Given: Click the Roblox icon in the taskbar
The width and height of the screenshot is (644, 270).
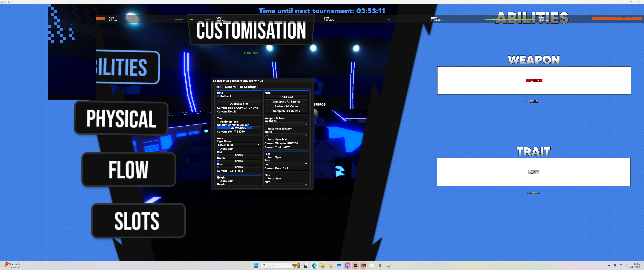Looking at the screenshot, I should [388, 265].
